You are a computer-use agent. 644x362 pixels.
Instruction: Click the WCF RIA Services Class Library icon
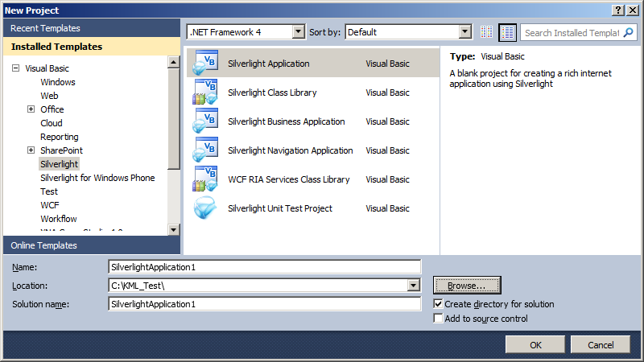click(205, 179)
